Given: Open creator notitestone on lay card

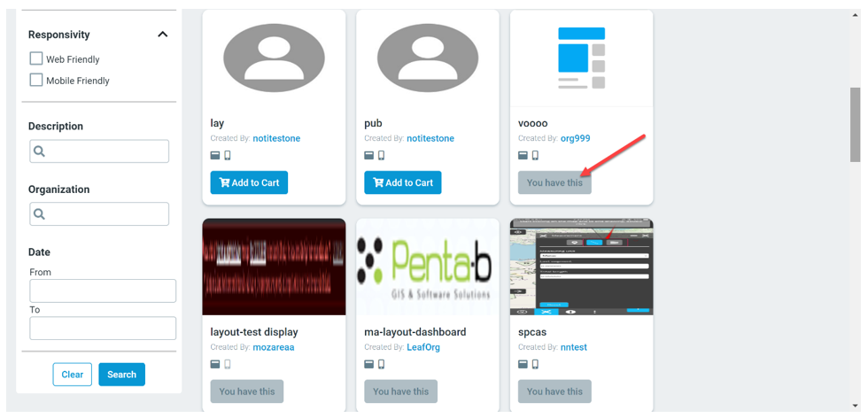Looking at the screenshot, I should tap(276, 138).
